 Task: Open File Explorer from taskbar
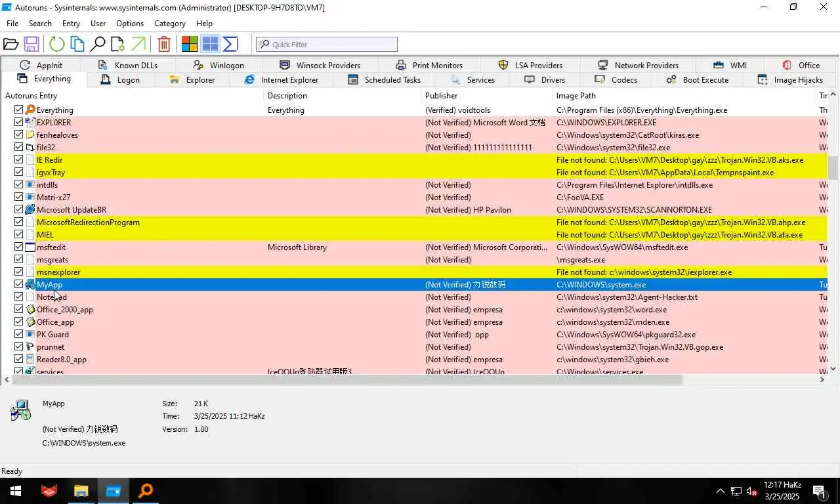pos(81,491)
